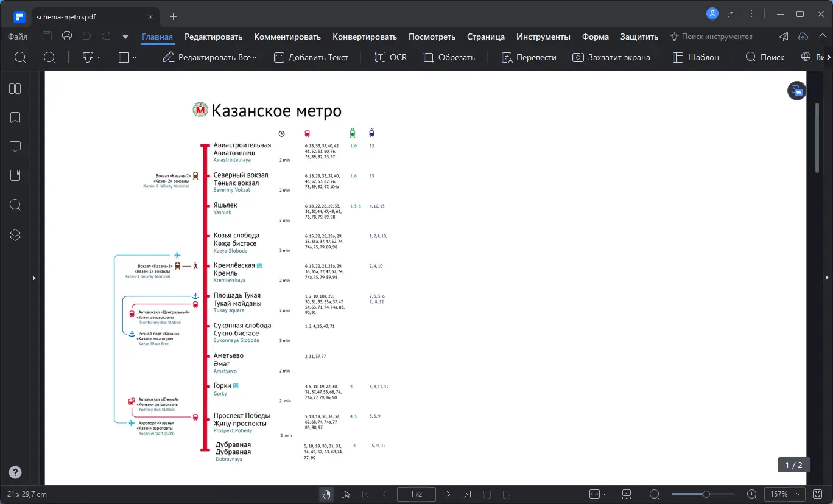
Task: Adjust the zoom slider handle
Action: [706, 494]
